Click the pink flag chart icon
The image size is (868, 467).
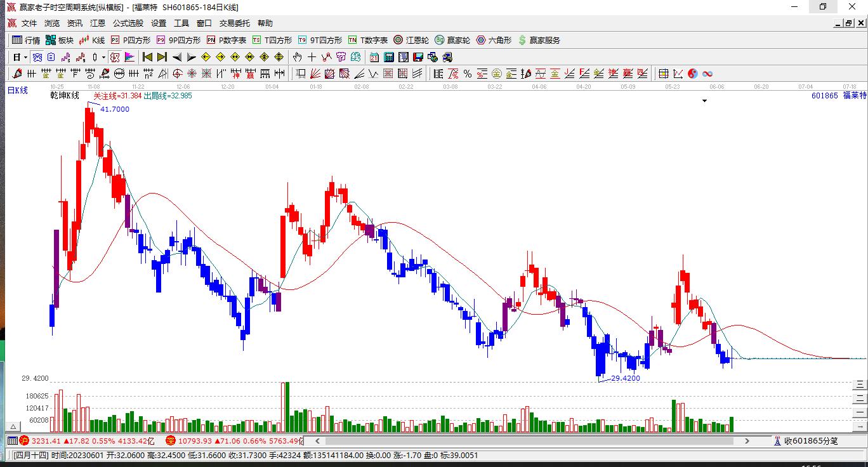(x=129, y=57)
